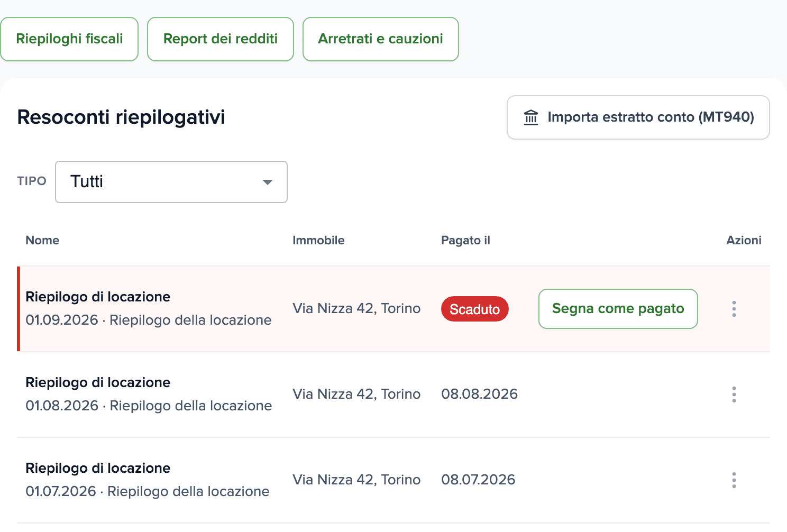Open the Riepiloghi fiscali tab

coord(69,39)
